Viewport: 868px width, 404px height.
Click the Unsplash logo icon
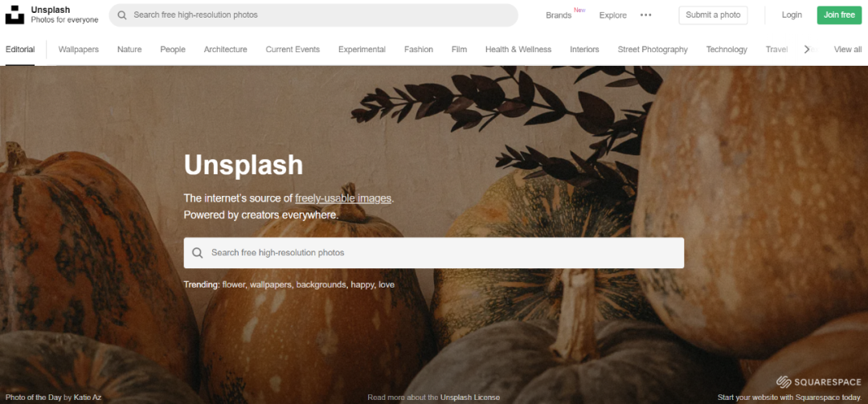click(14, 15)
